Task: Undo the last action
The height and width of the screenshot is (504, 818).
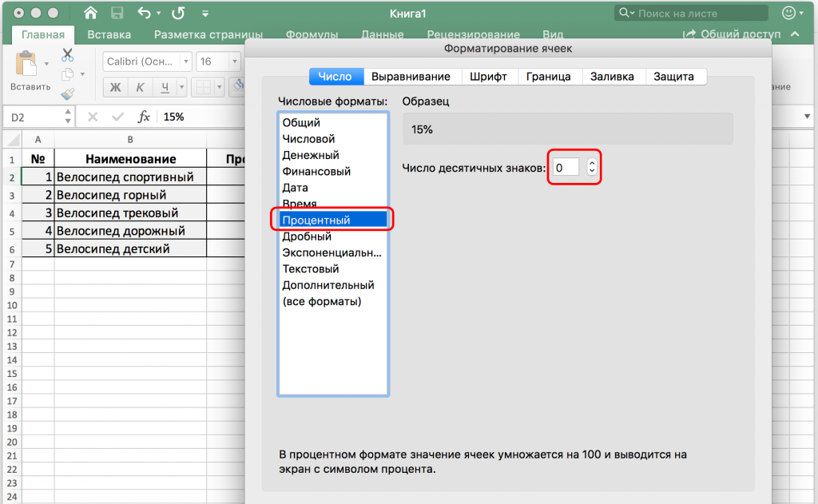Action: (x=145, y=14)
